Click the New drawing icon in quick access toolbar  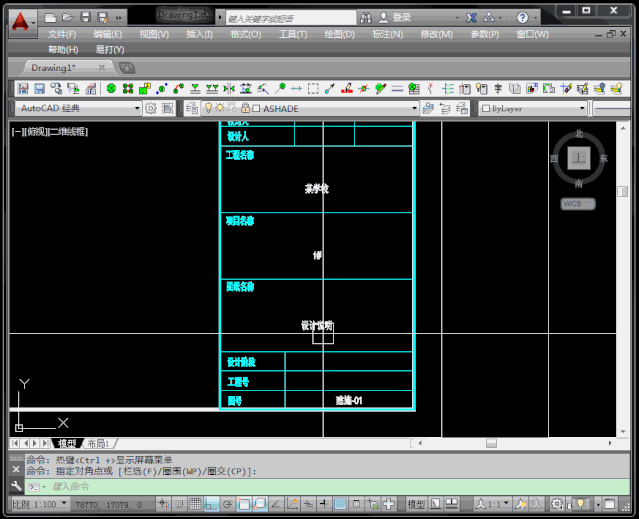(50, 18)
